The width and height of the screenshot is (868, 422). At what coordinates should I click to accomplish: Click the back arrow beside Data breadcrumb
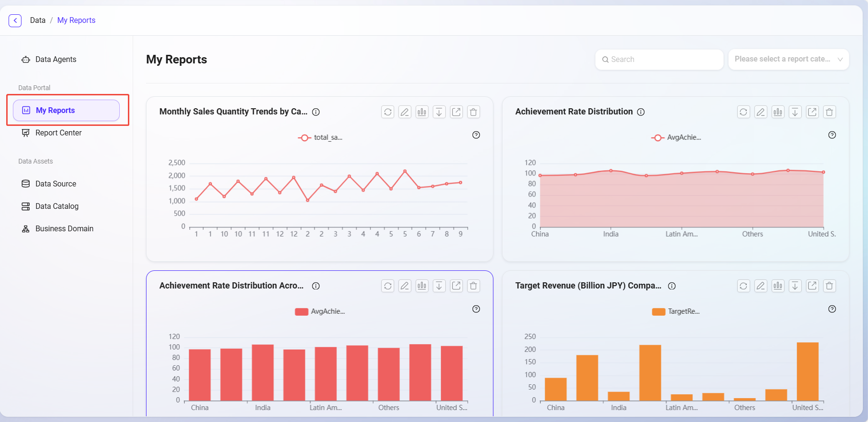coord(15,21)
